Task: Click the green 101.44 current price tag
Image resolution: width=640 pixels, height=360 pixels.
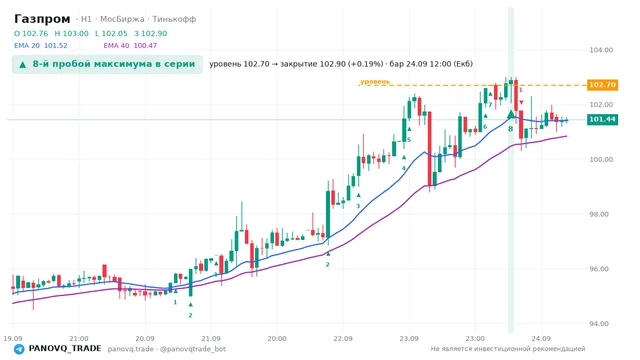Action: coord(602,120)
